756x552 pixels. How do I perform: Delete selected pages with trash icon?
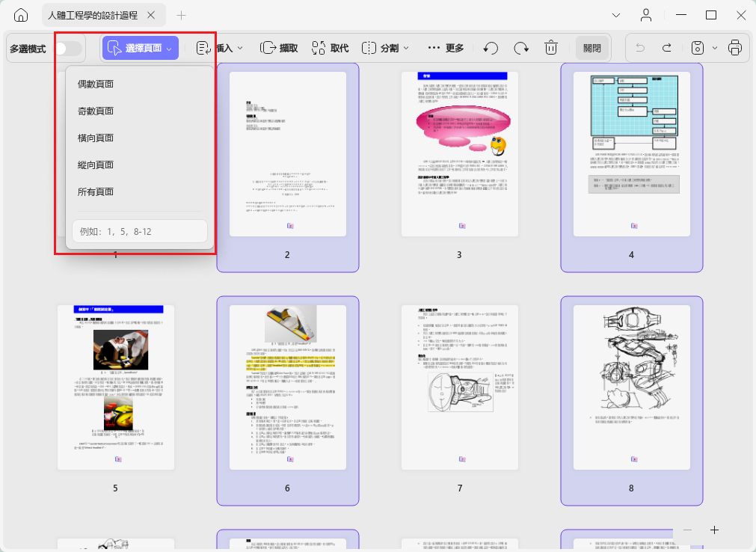[x=551, y=48]
